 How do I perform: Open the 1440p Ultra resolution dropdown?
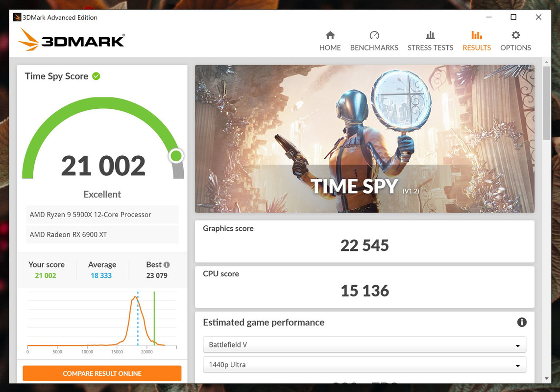click(365, 365)
